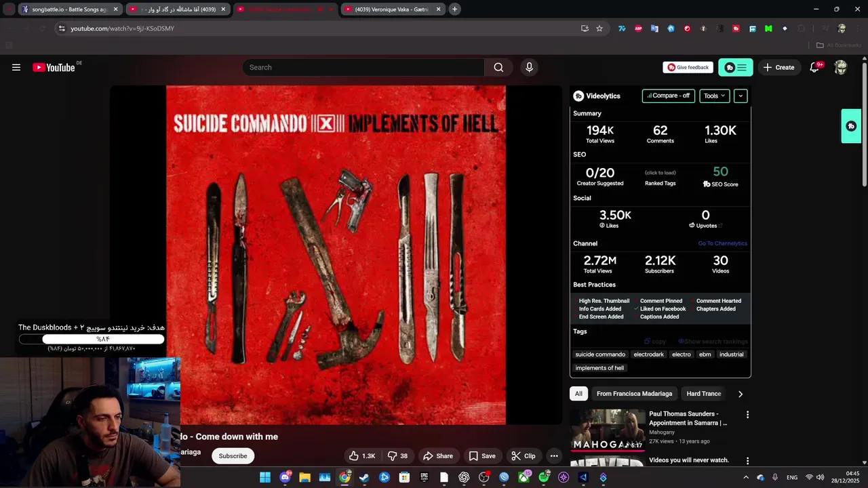Open more actions ellipsis under the video
The height and width of the screenshot is (488, 868).
click(554, 456)
